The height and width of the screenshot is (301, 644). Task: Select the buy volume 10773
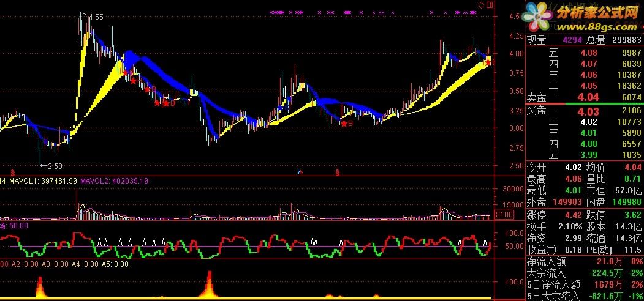tap(629, 122)
